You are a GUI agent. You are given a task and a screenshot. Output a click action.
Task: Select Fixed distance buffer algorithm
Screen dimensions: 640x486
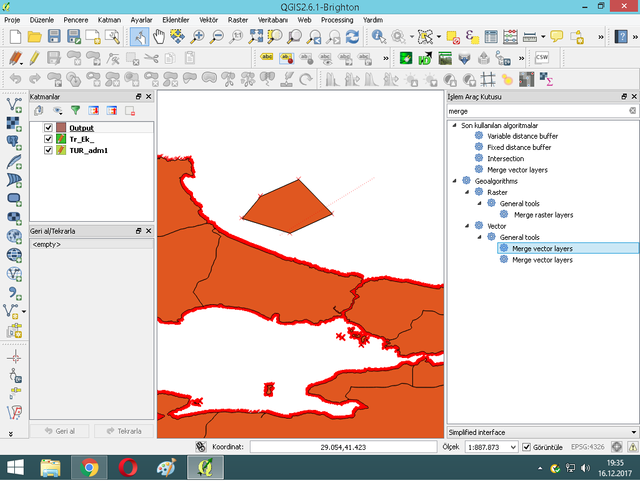pyautogui.click(x=519, y=147)
